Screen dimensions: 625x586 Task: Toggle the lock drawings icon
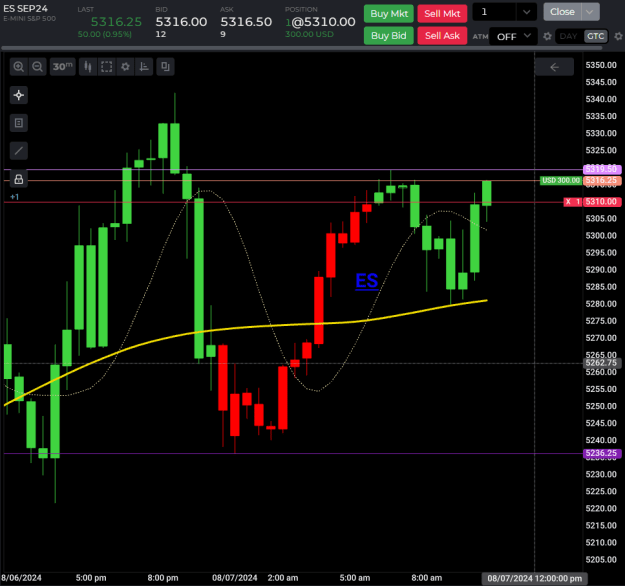pyautogui.click(x=19, y=179)
